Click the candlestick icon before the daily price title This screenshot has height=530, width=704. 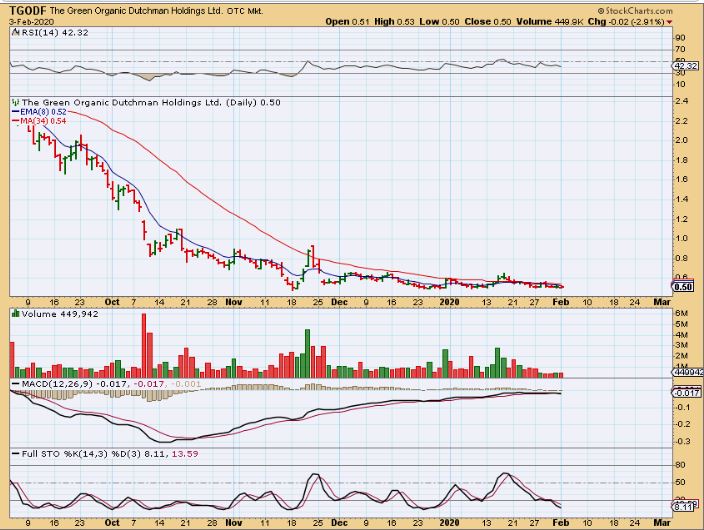click(15, 102)
